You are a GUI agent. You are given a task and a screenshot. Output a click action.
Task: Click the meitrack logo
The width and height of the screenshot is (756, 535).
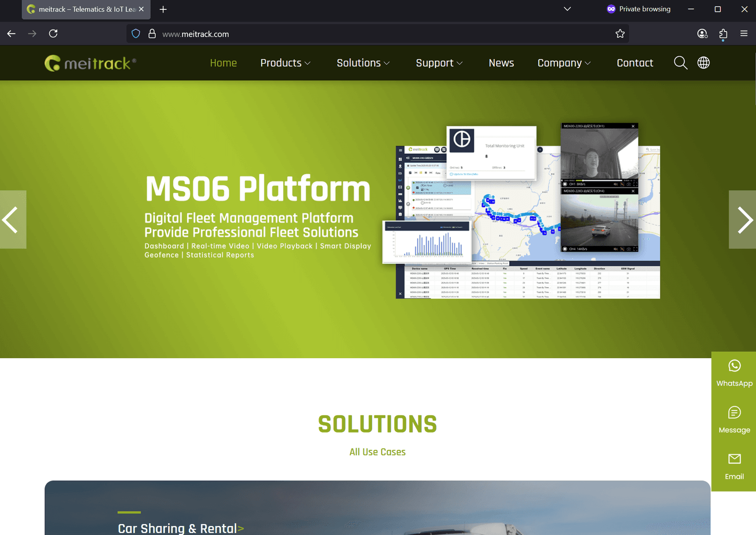91,63
